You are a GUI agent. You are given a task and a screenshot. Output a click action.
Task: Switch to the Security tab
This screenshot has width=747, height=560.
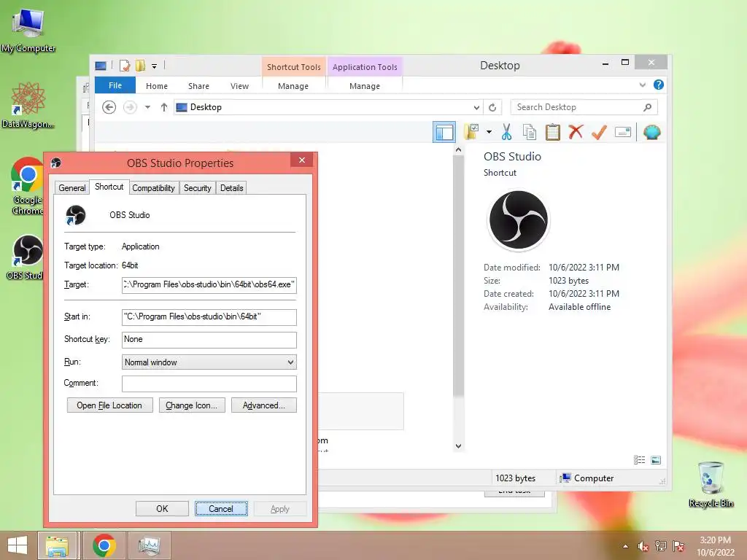tap(197, 188)
